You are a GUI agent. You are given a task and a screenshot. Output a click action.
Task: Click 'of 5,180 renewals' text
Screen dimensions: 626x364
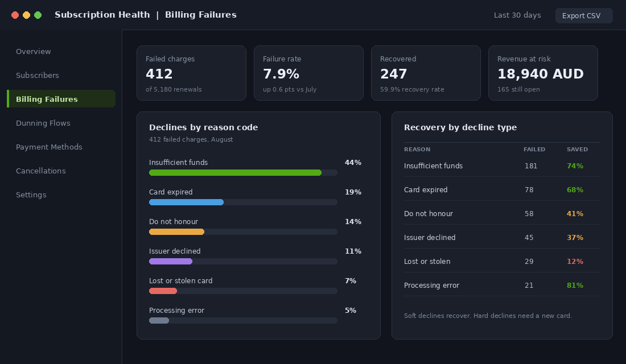click(174, 89)
